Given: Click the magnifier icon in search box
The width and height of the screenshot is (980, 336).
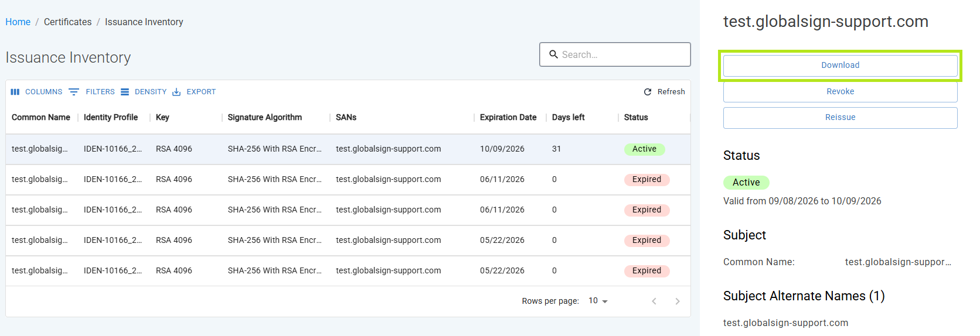Looking at the screenshot, I should tap(553, 54).
